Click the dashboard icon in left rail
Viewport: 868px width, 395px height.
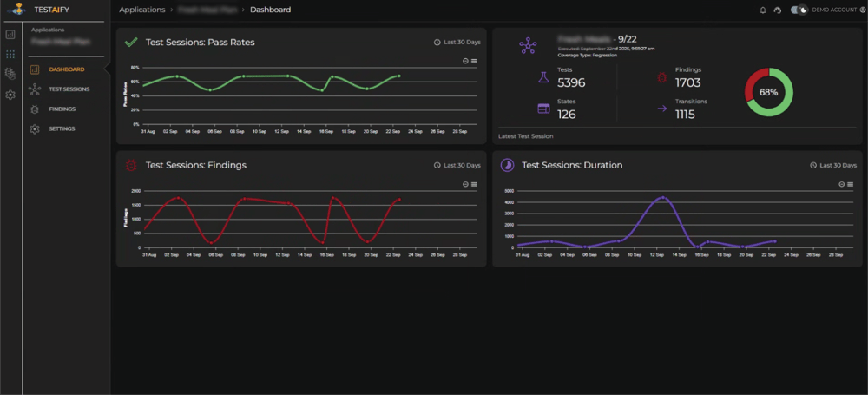(10, 35)
